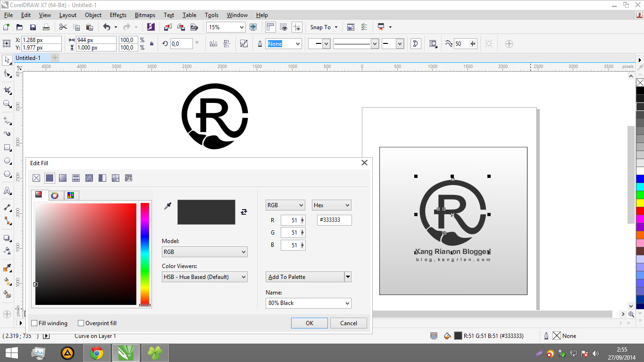
Task: Choose the No fill icon in Edit Fill
Action: (36, 178)
